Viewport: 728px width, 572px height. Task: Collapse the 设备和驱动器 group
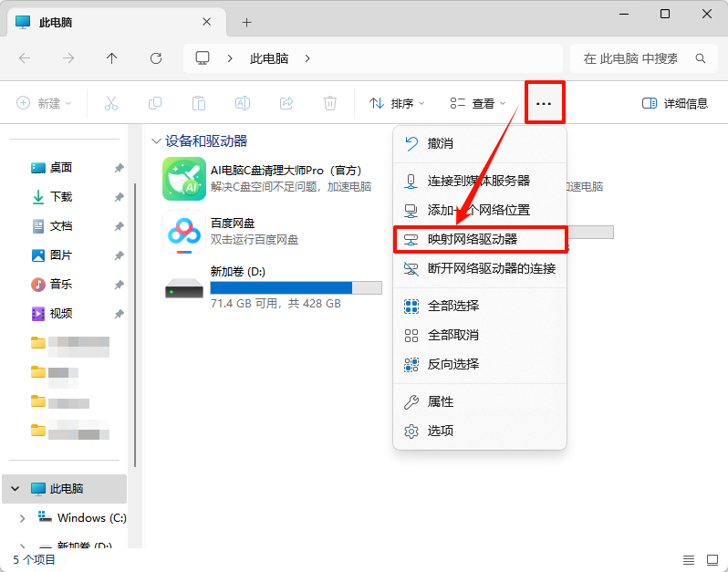coord(157,141)
